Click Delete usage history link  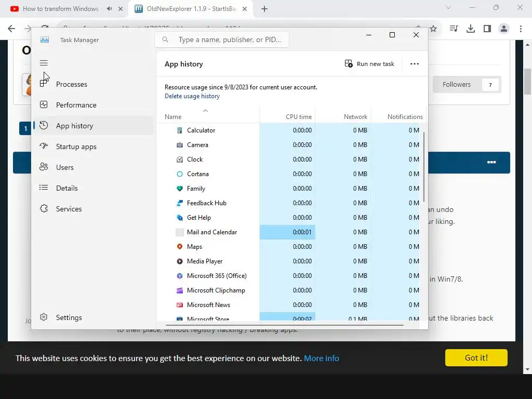[x=192, y=96]
